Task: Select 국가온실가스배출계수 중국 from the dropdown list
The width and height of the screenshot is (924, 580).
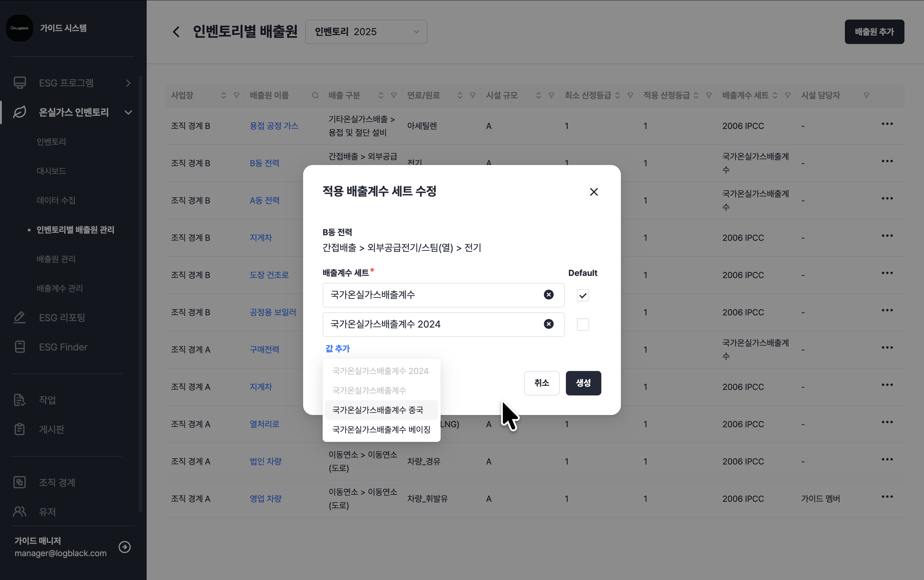Action: [x=378, y=410]
